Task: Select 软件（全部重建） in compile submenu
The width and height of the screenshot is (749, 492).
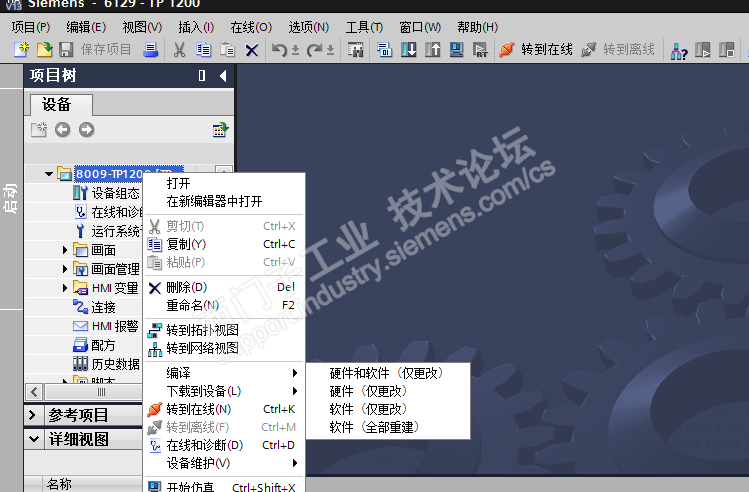Action: pyautogui.click(x=387, y=427)
